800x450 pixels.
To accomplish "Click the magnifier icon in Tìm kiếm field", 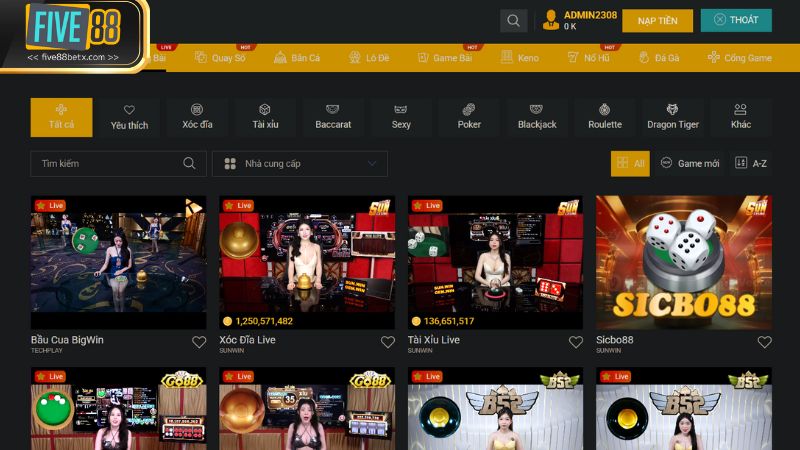I will click(x=189, y=163).
